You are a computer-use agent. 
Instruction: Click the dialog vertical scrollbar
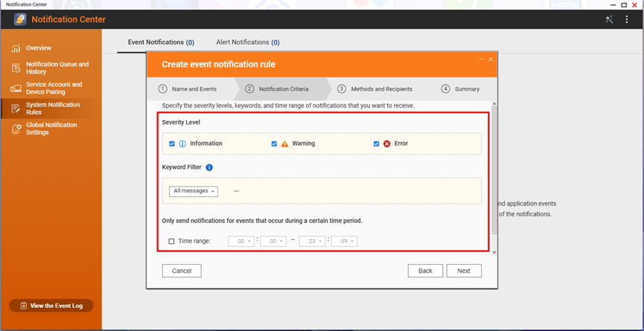[x=492, y=179]
